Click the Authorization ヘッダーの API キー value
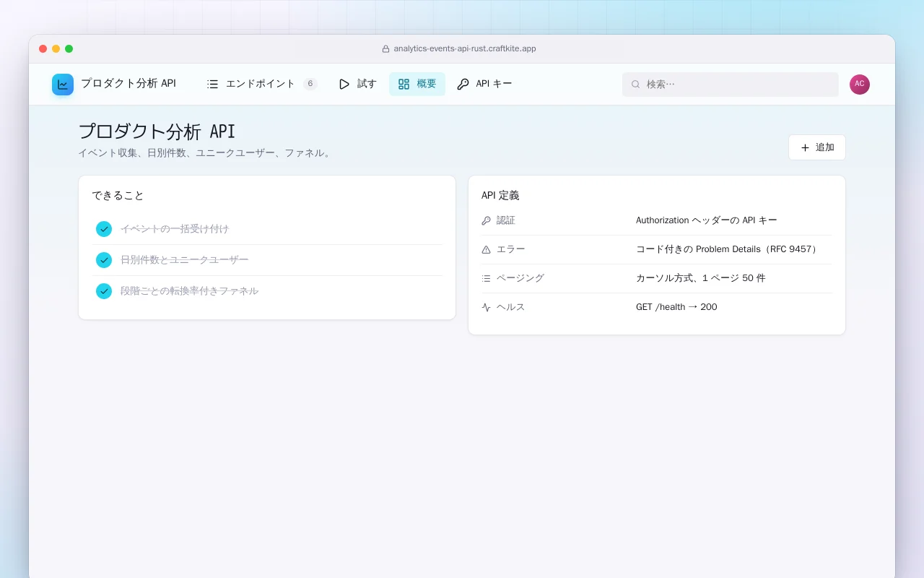The image size is (924, 578). [707, 220]
